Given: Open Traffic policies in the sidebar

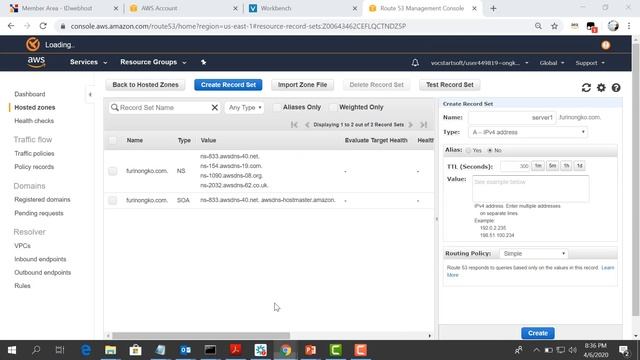Looking at the screenshot, I should (34, 153).
